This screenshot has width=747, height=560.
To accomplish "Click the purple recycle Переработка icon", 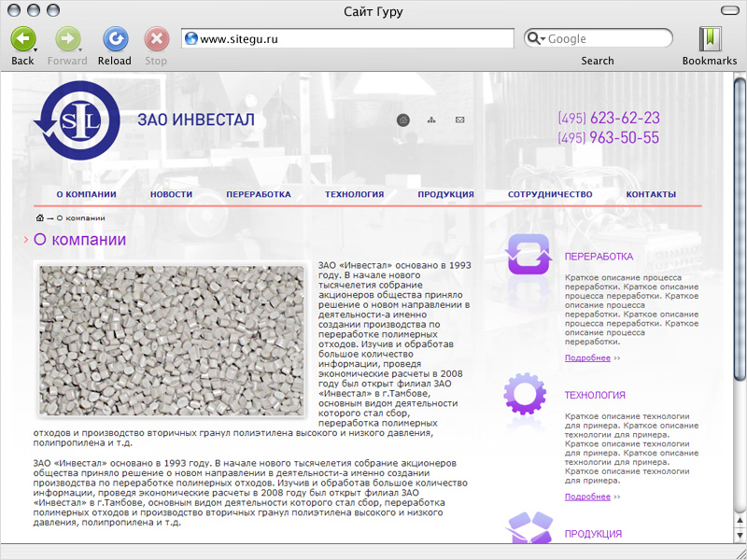I will click(x=529, y=254).
